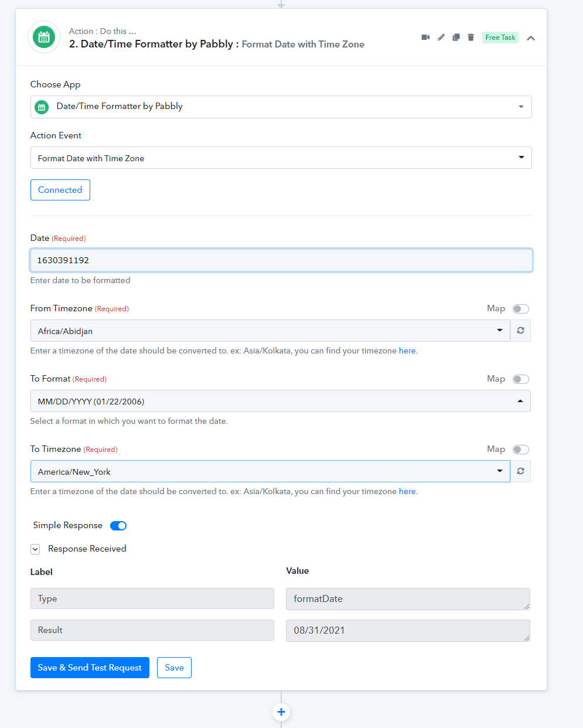
Task: Delete the step with the trash icon
Action: pyautogui.click(x=471, y=38)
